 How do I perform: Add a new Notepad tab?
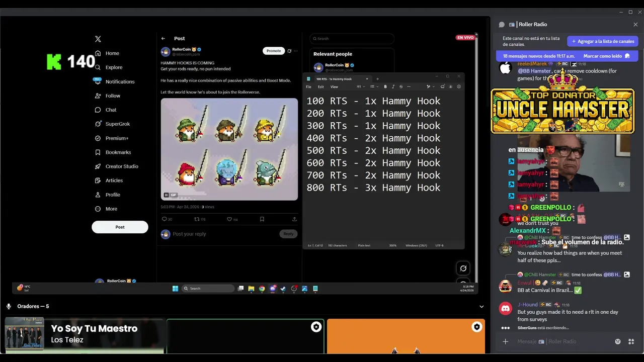click(x=377, y=79)
